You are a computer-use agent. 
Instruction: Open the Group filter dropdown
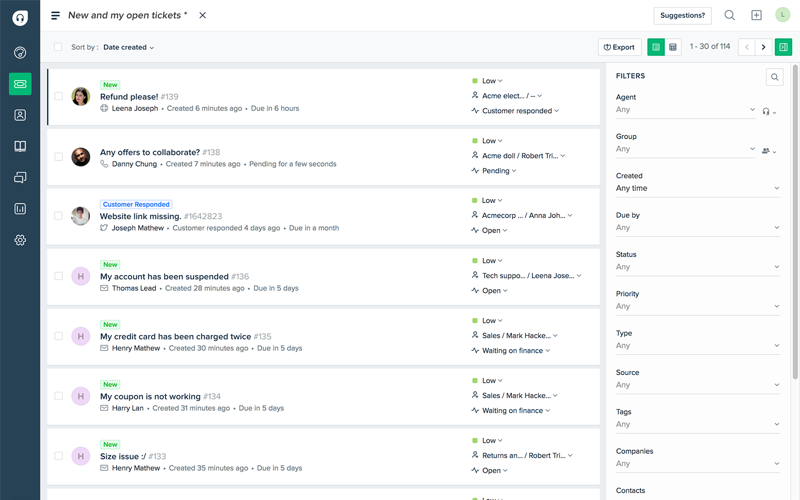tap(685, 148)
